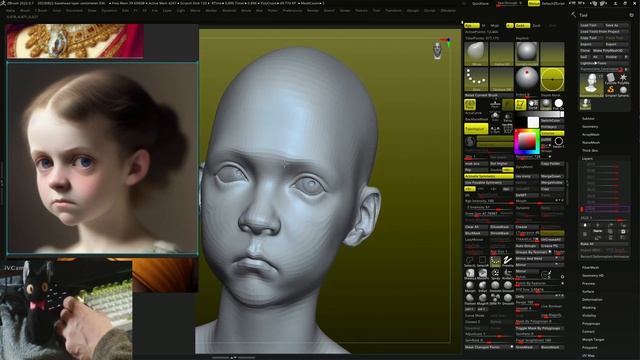Collapse the Layers section
Viewport: 640px width, 360px height.
(x=587, y=158)
